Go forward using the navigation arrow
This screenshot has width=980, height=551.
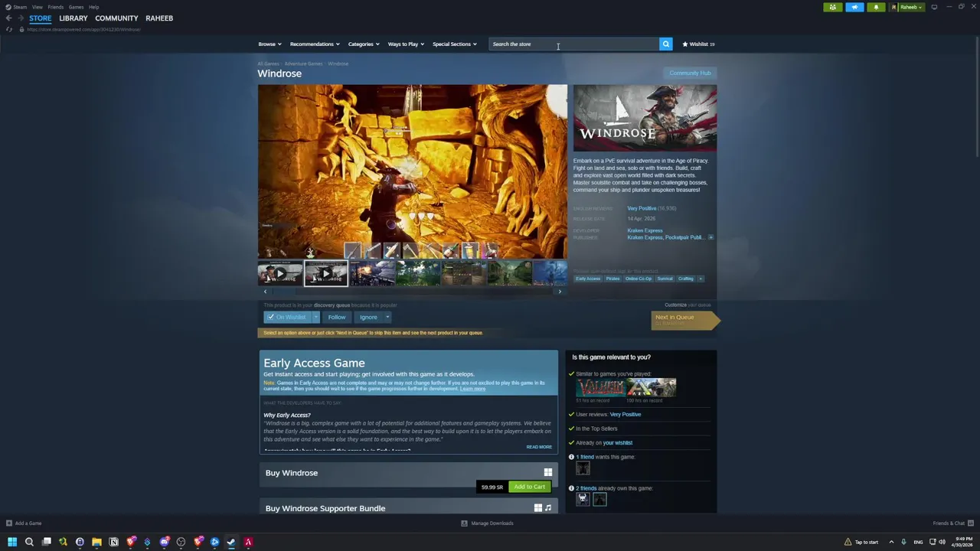pyautogui.click(x=20, y=18)
